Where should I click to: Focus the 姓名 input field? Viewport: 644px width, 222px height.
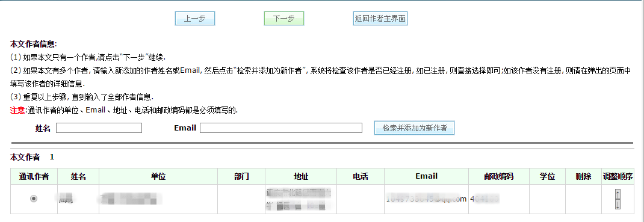(x=99, y=128)
